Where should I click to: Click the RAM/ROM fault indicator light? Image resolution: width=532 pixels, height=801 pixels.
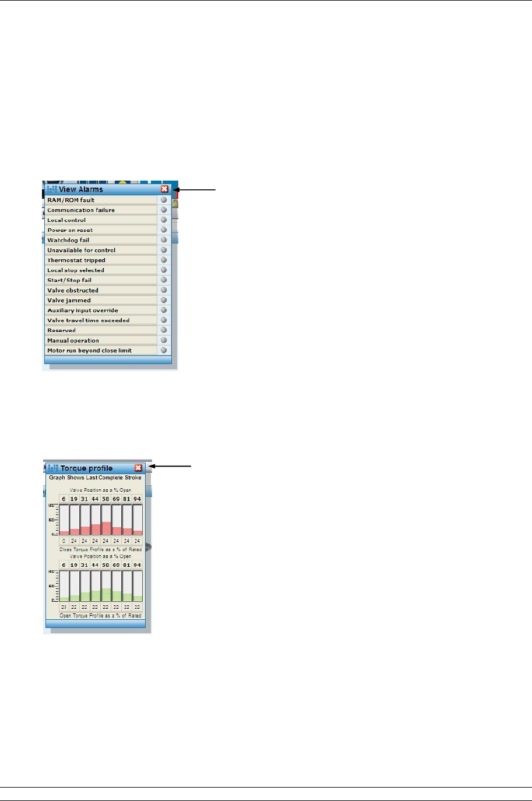tap(164, 200)
